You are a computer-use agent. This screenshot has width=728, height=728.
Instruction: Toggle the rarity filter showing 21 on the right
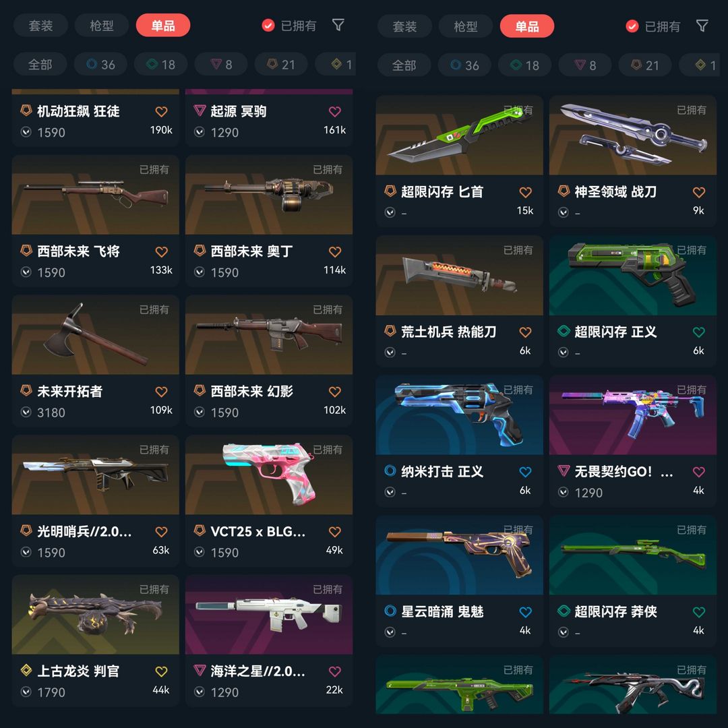[x=645, y=65]
